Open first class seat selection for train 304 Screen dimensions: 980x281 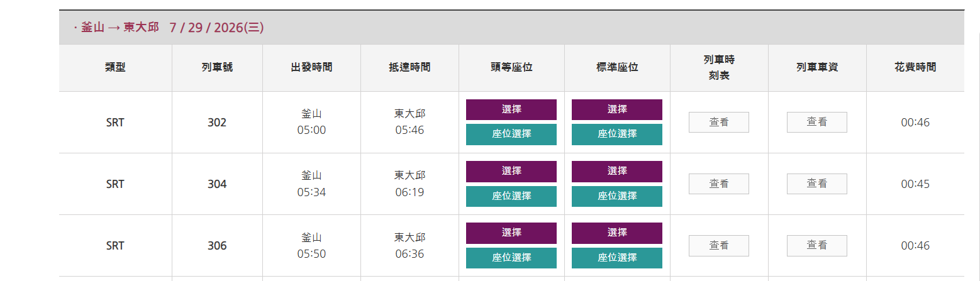pyautogui.click(x=511, y=196)
